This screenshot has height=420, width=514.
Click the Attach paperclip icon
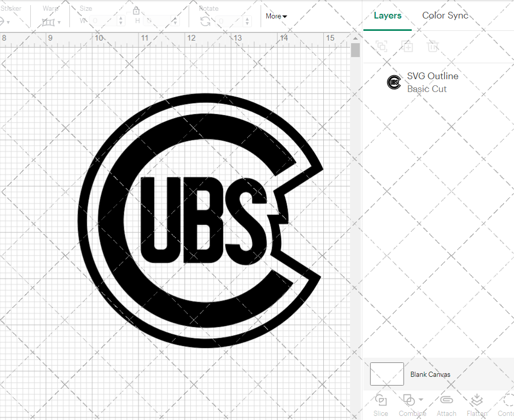[x=446, y=401]
